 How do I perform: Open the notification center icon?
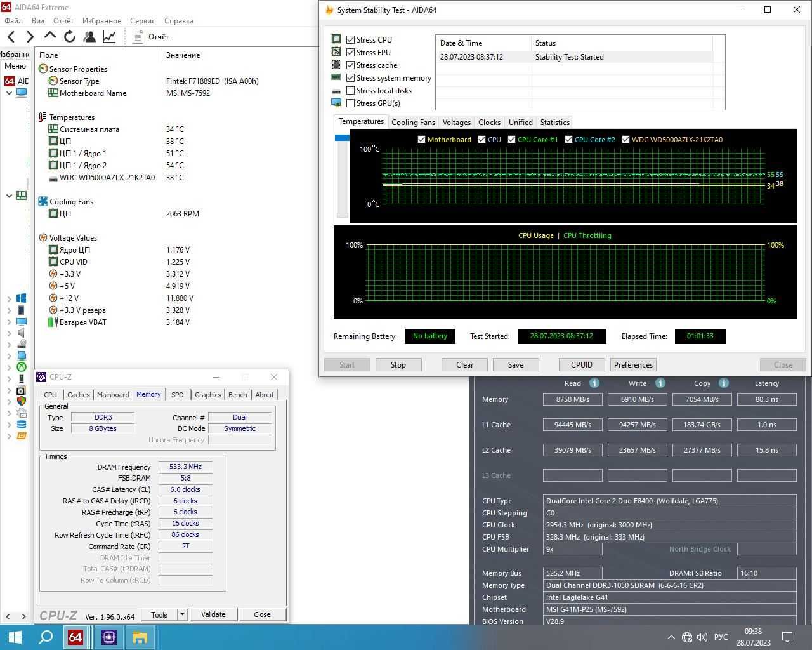point(787,637)
